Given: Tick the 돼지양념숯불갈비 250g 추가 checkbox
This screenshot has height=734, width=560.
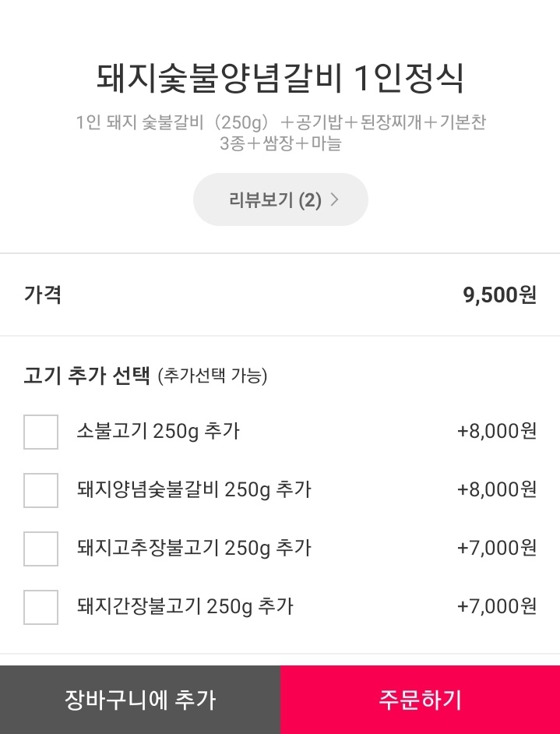Looking at the screenshot, I should (41, 490).
